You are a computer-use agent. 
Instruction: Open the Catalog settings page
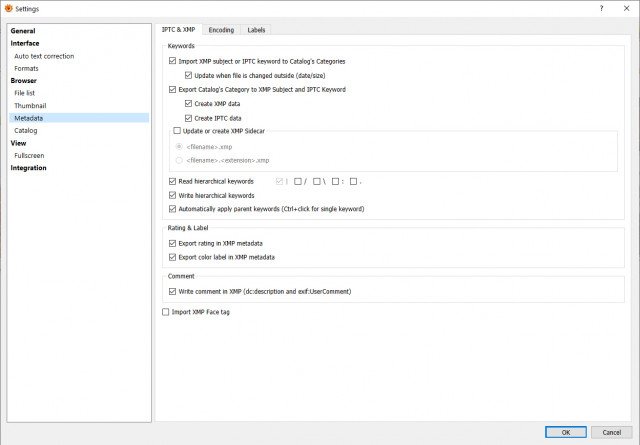click(26, 131)
